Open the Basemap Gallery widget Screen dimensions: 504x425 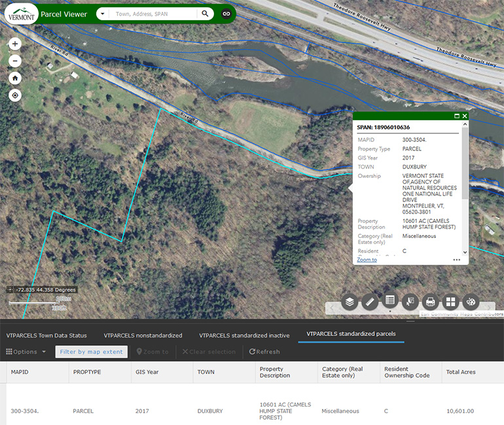450,302
